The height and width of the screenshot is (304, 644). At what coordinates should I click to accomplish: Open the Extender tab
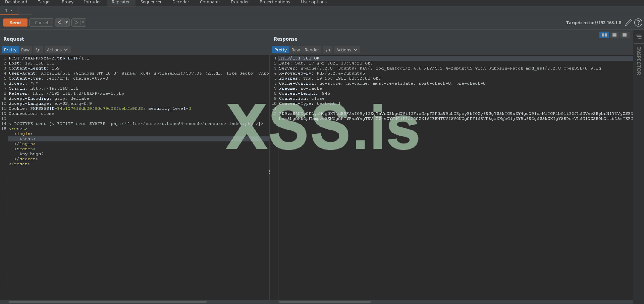coord(240,2)
